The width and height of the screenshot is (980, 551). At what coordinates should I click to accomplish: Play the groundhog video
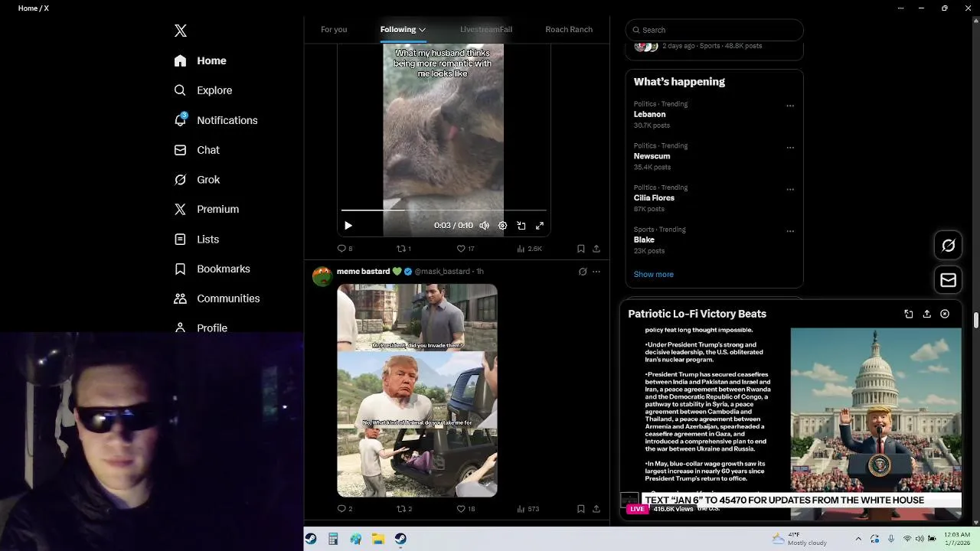(348, 226)
